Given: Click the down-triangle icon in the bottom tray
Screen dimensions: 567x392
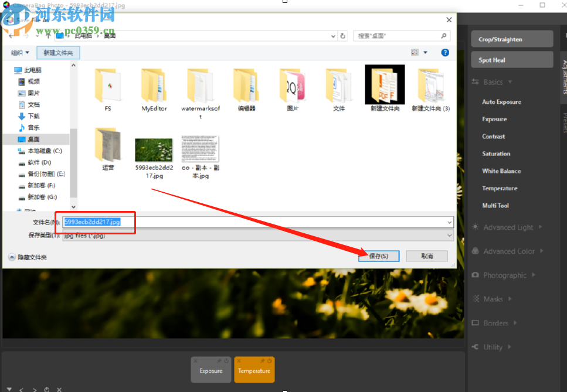Looking at the screenshot, I should [9, 389].
